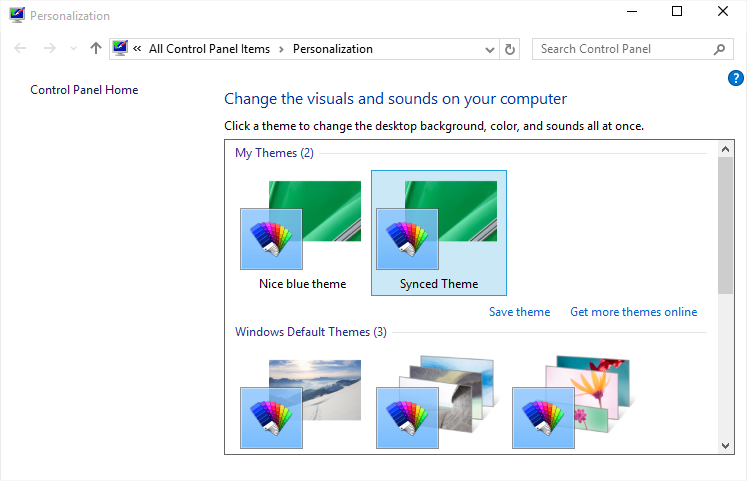Screen dimensions: 747x481
Task: Open the address bar history dropdown
Action: click(489, 49)
